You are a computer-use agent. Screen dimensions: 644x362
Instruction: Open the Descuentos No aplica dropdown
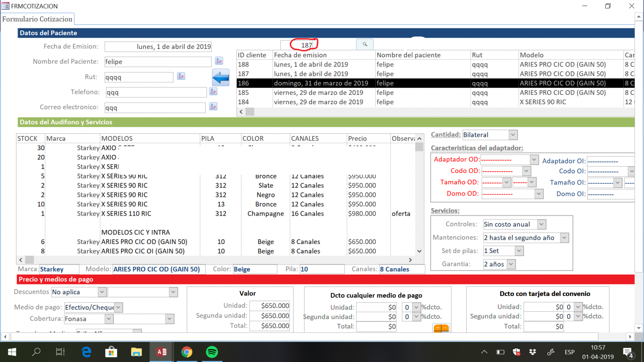[102, 292]
